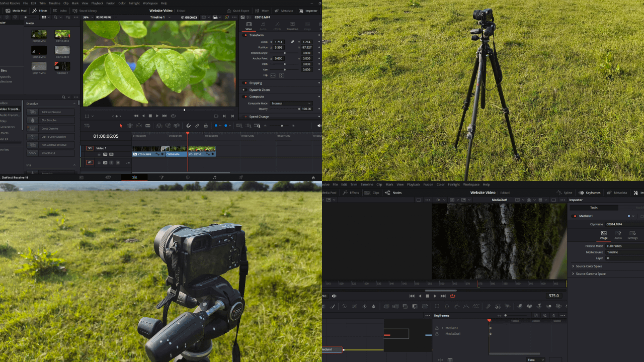Toggle the Cropping enable switch in Inspector
The width and height of the screenshot is (644, 362).
pos(246,83)
